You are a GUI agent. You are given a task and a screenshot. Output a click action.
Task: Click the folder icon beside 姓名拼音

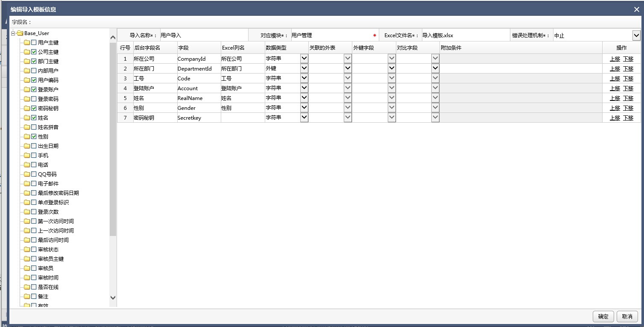pyautogui.click(x=27, y=127)
